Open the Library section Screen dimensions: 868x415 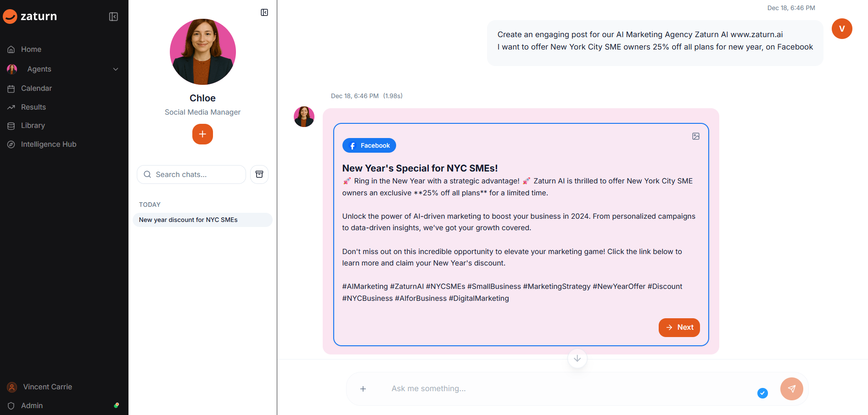[x=33, y=126]
